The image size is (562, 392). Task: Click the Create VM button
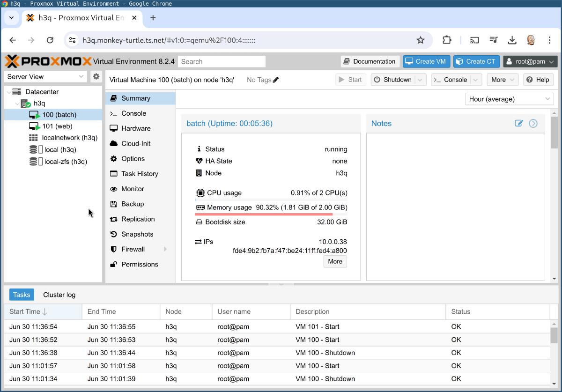coord(426,61)
